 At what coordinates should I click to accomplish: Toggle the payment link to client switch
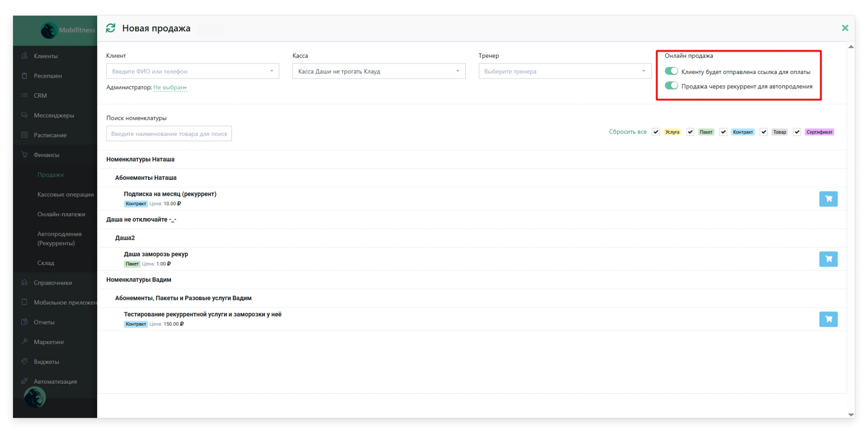[x=671, y=71]
